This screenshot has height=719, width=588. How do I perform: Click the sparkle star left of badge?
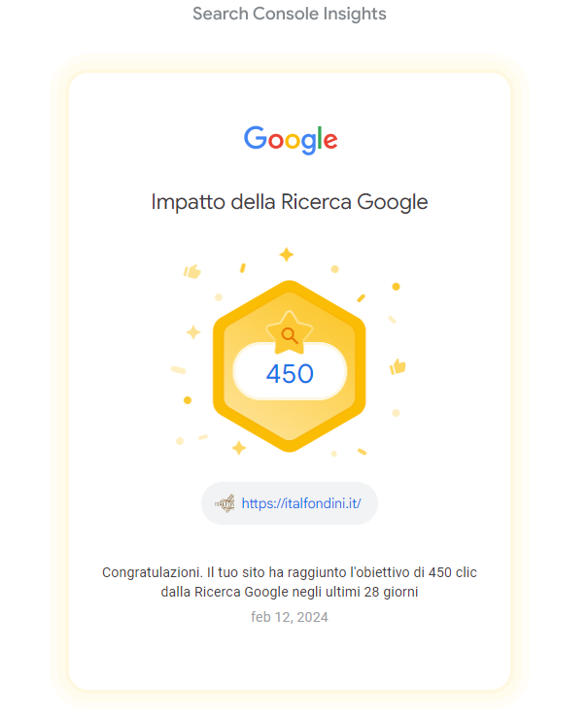[x=193, y=332]
